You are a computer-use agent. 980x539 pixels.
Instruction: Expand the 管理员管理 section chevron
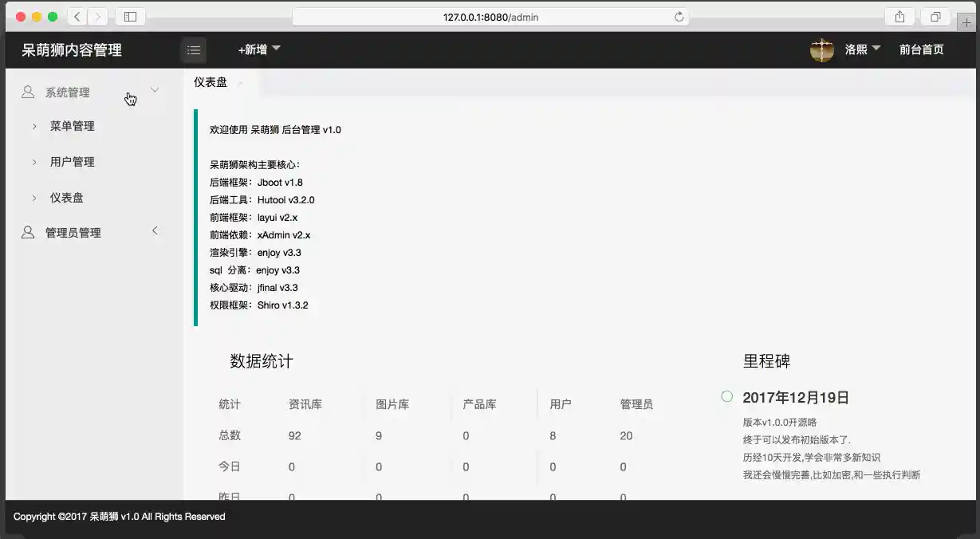pyautogui.click(x=155, y=230)
